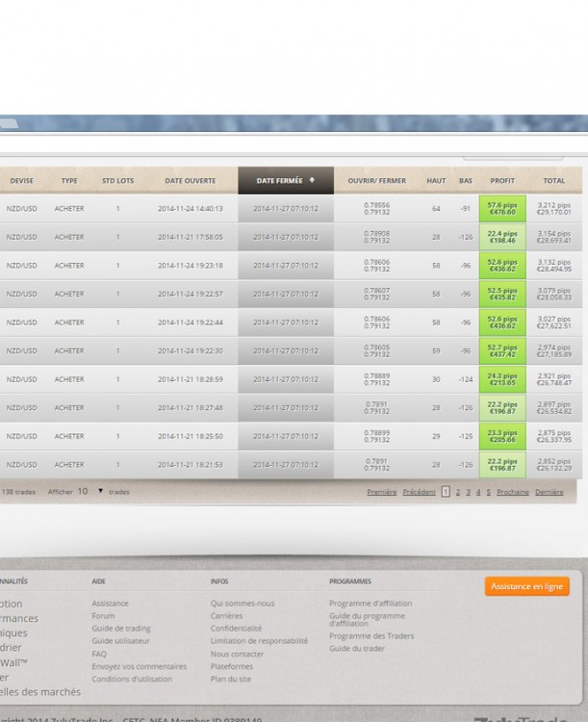Click the PROGRAMMES footer heading
This screenshot has width=588, height=722.
pyautogui.click(x=350, y=581)
